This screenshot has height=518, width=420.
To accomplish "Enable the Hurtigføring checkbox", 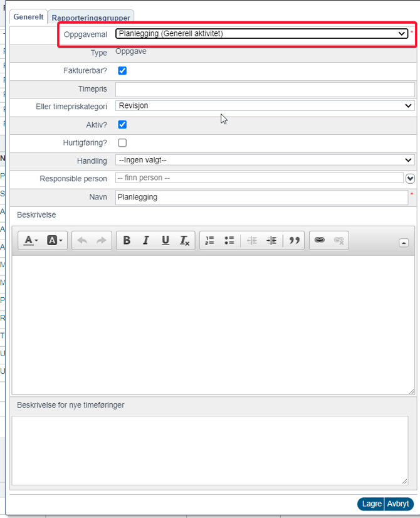I will click(x=122, y=143).
